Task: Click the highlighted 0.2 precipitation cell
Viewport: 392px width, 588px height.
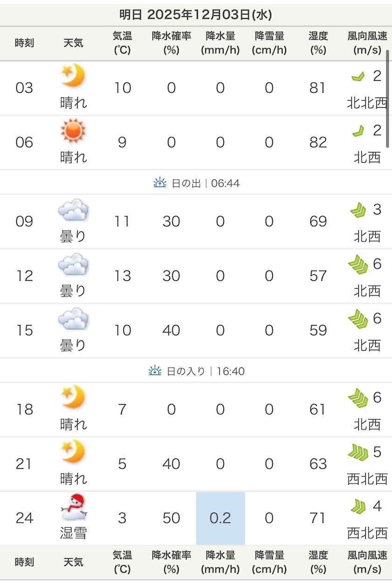Action: pyautogui.click(x=220, y=518)
